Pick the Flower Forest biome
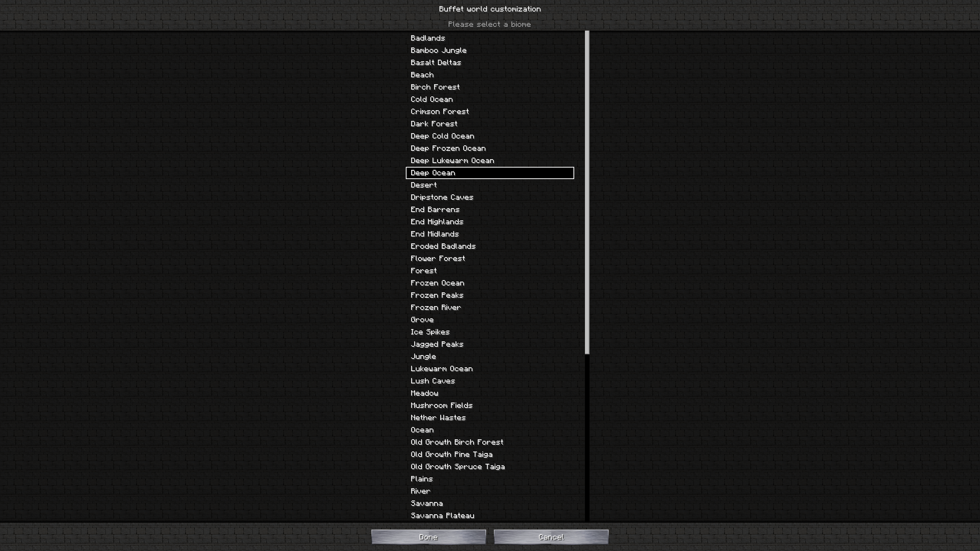 click(x=490, y=259)
